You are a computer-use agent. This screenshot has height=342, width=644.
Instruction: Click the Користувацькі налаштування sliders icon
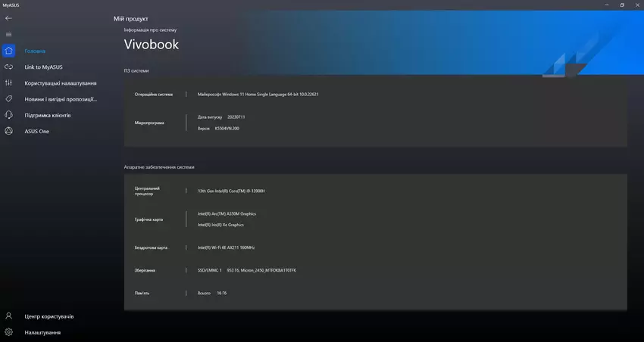8,82
